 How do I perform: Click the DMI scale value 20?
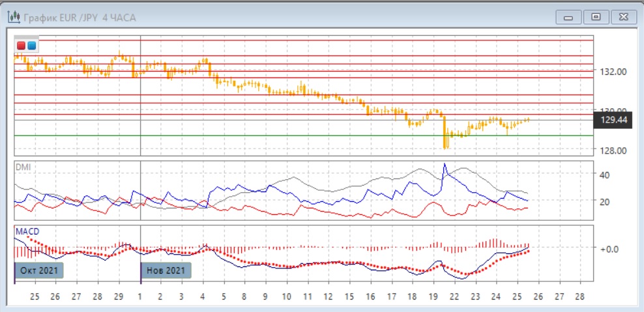tap(604, 202)
